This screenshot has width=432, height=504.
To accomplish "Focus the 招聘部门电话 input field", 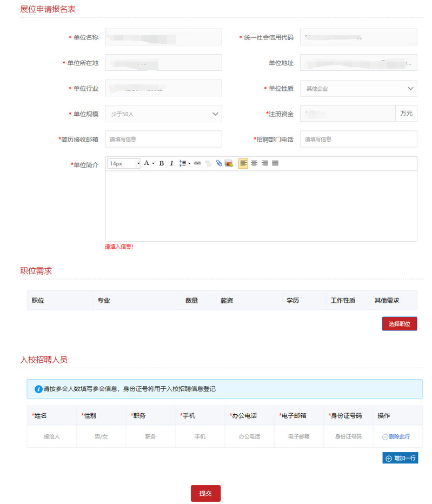I will pyautogui.click(x=358, y=139).
